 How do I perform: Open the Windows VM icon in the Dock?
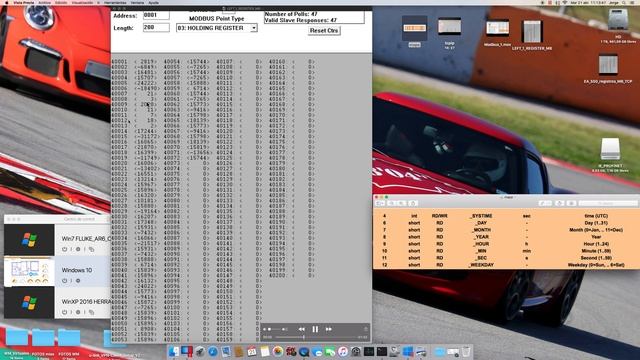pyautogui.click(x=408, y=351)
